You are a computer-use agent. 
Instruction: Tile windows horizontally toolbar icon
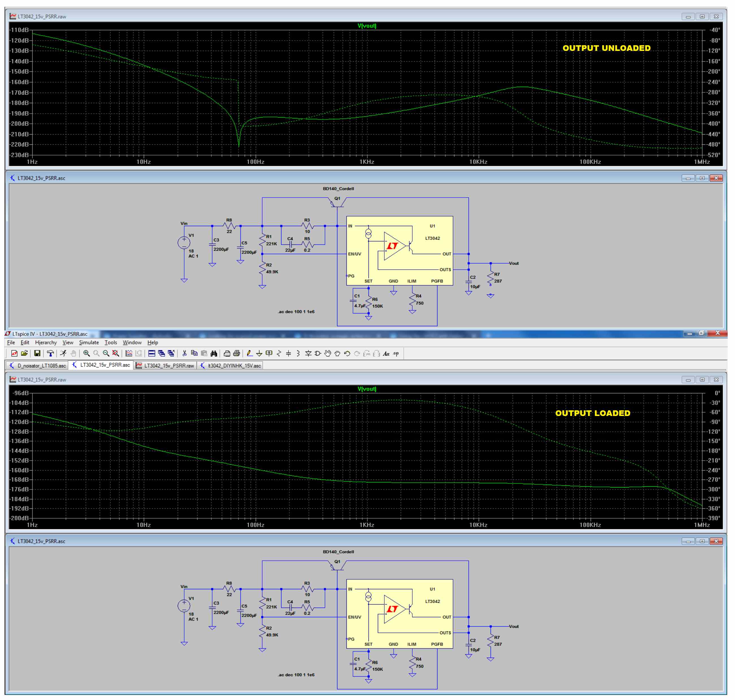tap(152, 353)
